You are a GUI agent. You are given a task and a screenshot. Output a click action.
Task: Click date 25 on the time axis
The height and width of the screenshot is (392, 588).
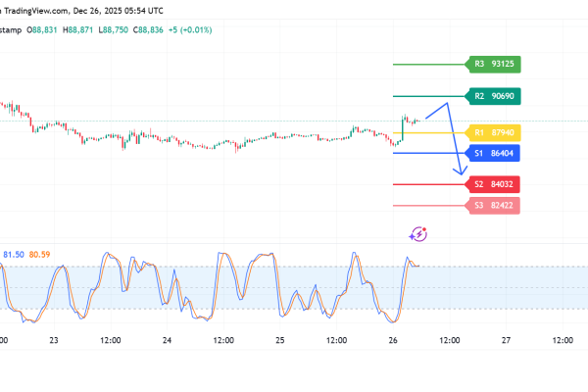coord(279,340)
